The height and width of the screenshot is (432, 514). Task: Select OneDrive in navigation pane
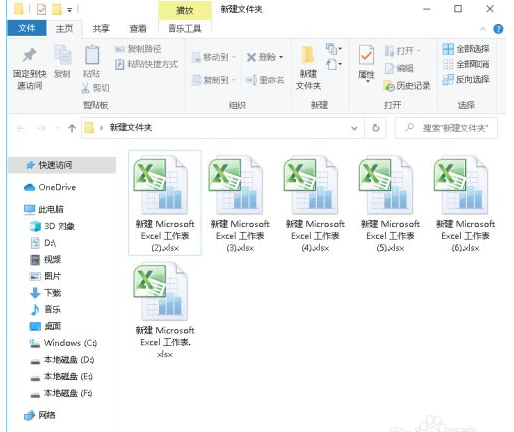50,187
